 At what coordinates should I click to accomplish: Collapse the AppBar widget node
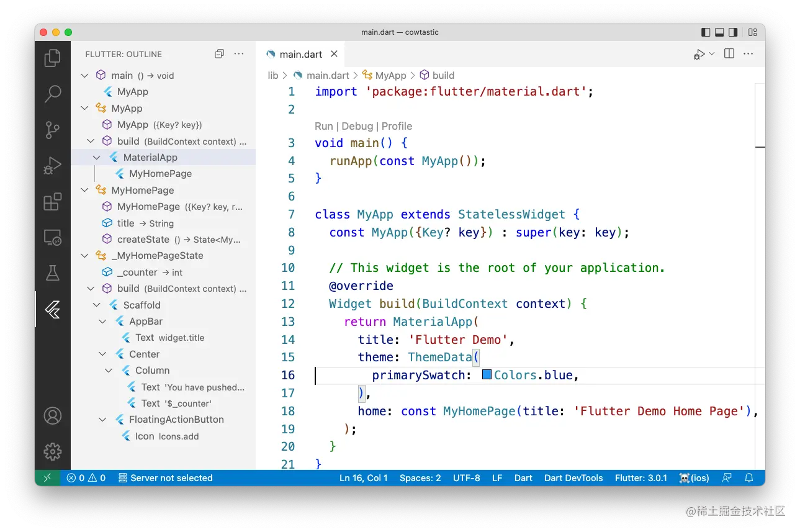click(103, 321)
